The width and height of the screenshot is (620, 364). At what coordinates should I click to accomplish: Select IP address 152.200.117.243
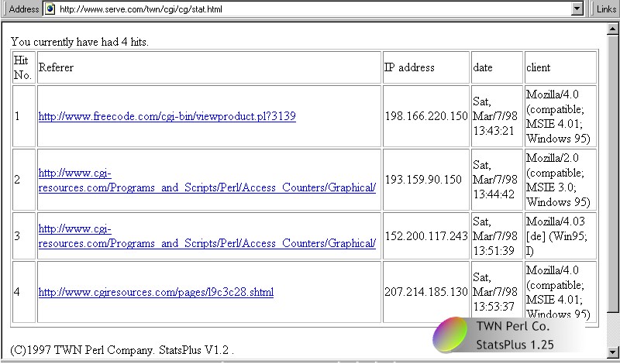[426, 236]
